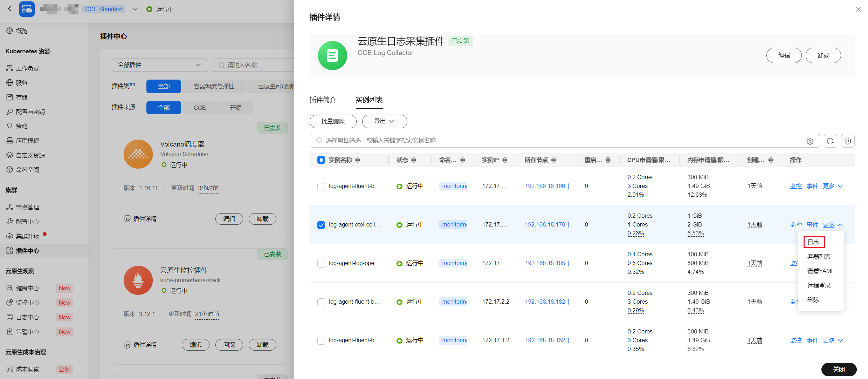This screenshot has height=379, width=868.
Task: Open table column settings gear icon
Action: pyautogui.click(x=848, y=141)
